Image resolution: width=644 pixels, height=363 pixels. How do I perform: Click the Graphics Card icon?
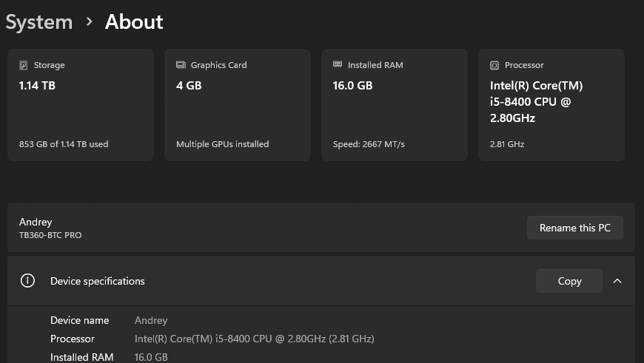point(181,65)
